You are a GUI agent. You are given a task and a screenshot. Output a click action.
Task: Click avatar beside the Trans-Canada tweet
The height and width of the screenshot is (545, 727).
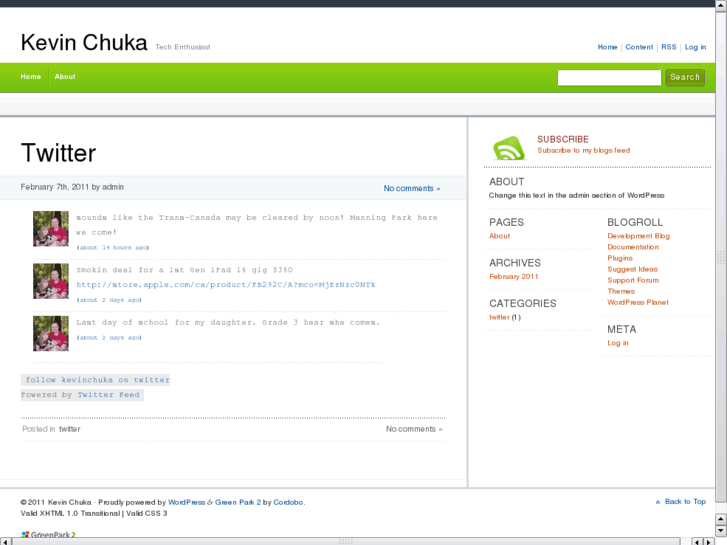click(51, 229)
